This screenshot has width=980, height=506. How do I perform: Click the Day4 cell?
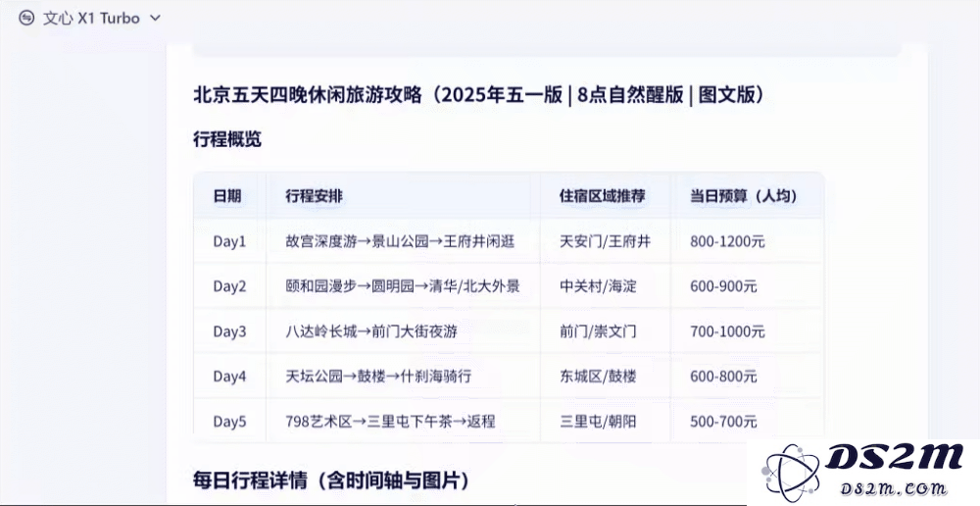pos(229,377)
